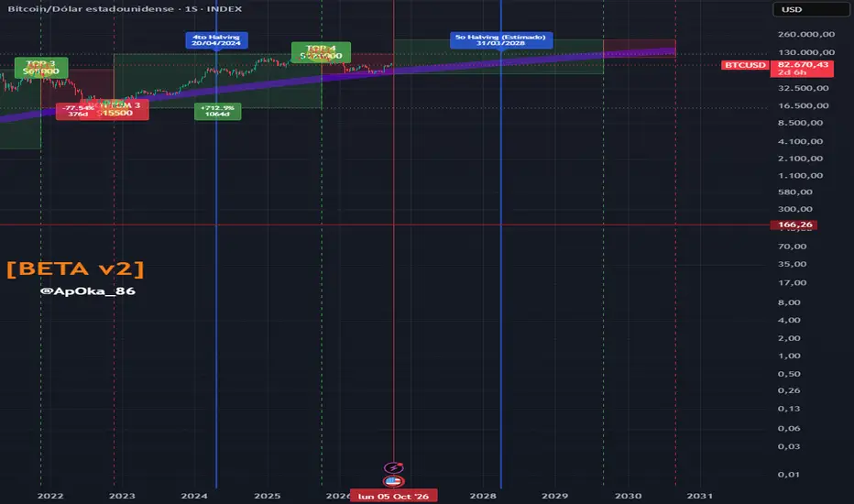
Task: Click 2030 on the time axis
Action: pyautogui.click(x=628, y=496)
